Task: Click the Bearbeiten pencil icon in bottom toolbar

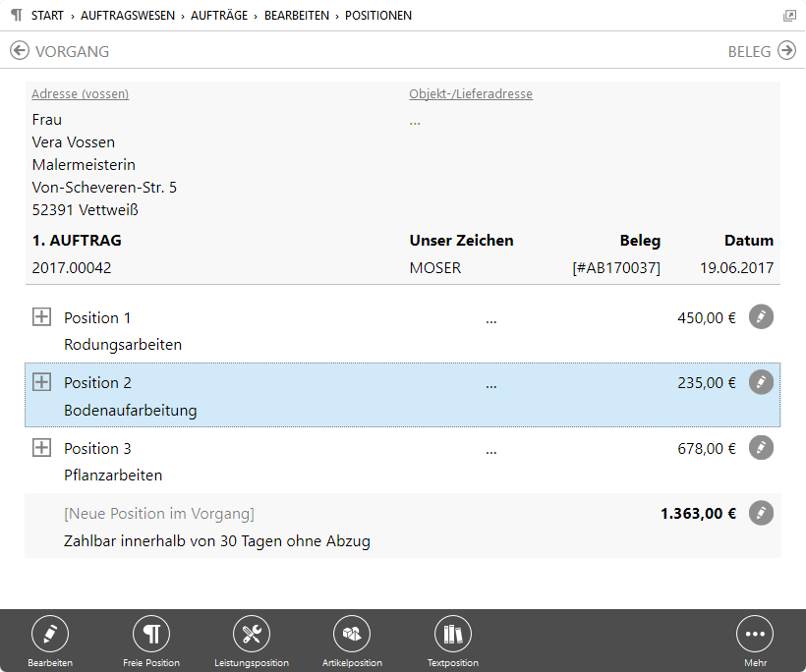Action: tap(50, 635)
